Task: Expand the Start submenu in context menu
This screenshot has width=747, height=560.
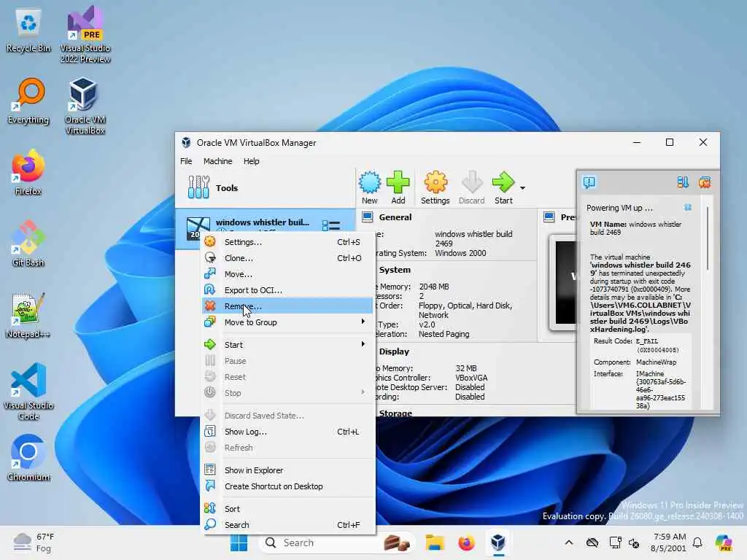Action: [287, 345]
